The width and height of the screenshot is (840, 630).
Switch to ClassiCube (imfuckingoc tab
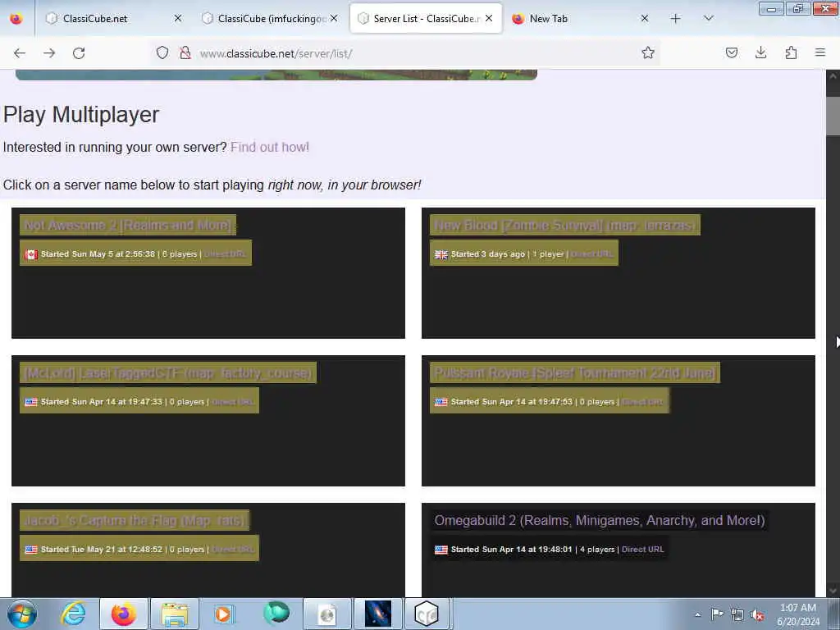click(269, 19)
